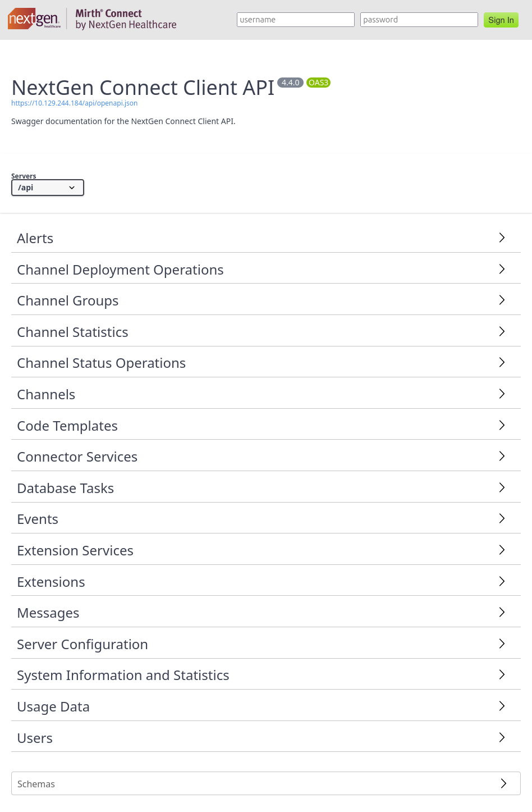Expand the Server Configuration chevron icon

pyautogui.click(x=502, y=644)
